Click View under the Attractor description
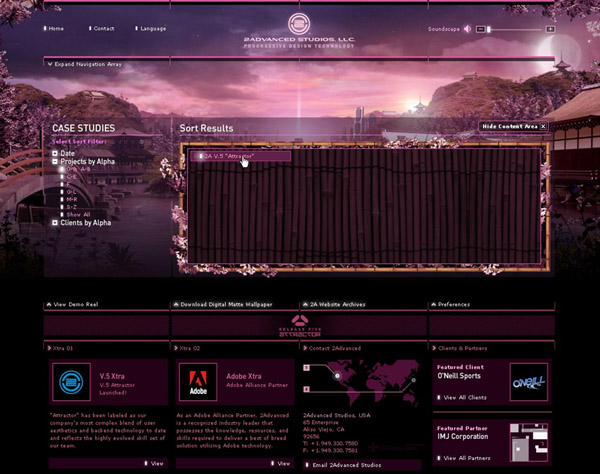This screenshot has width=600, height=474. click(154, 463)
